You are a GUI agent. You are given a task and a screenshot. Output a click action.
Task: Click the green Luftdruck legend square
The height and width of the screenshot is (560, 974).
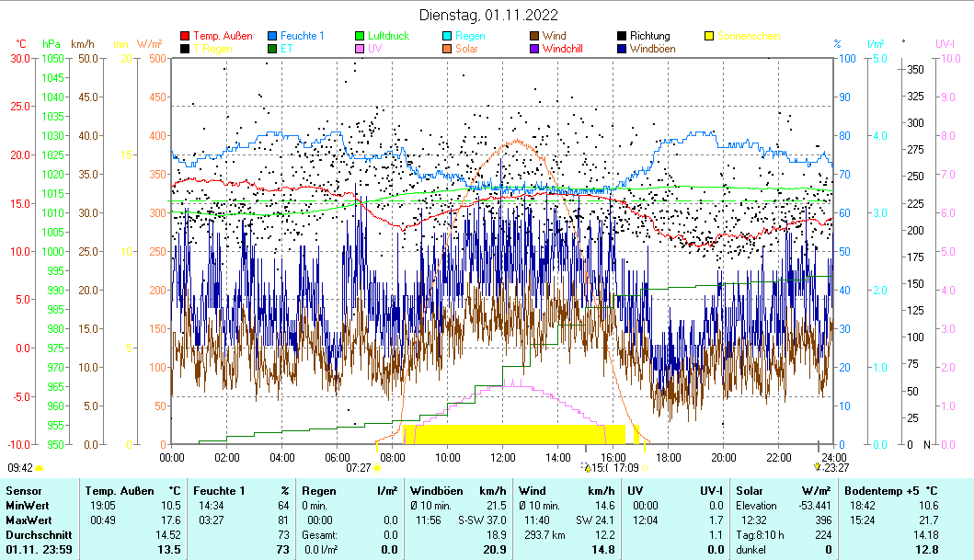coord(361,37)
